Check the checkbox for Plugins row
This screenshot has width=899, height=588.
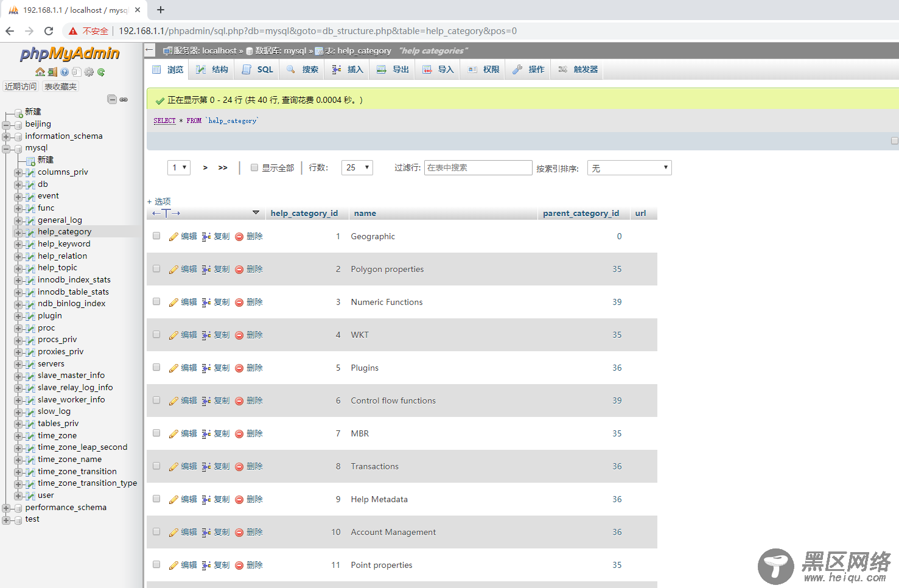point(156,368)
